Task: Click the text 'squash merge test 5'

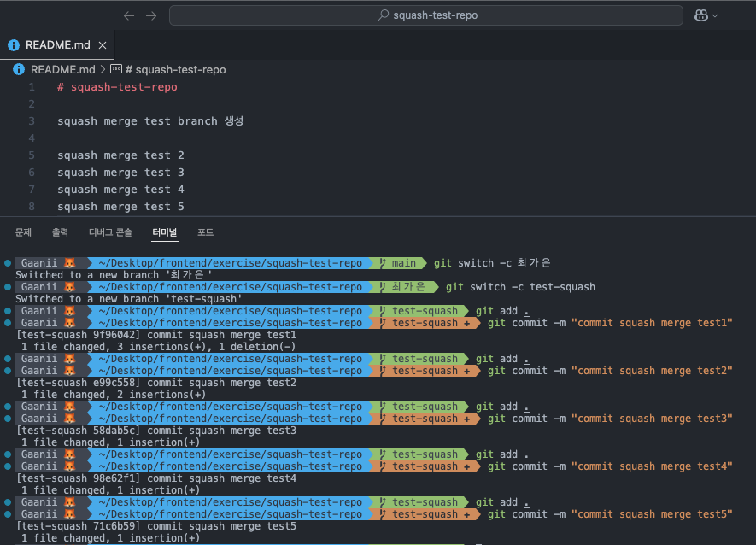Action: click(x=120, y=207)
